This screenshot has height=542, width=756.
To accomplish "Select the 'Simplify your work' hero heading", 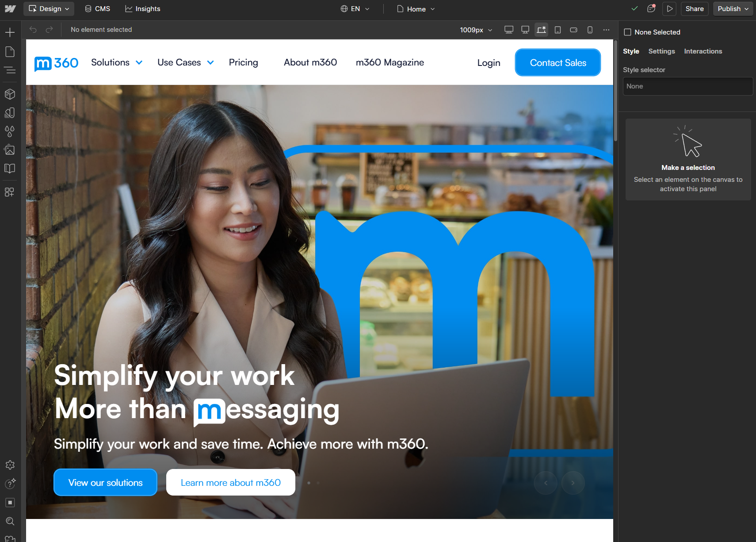I will click(174, 375).
